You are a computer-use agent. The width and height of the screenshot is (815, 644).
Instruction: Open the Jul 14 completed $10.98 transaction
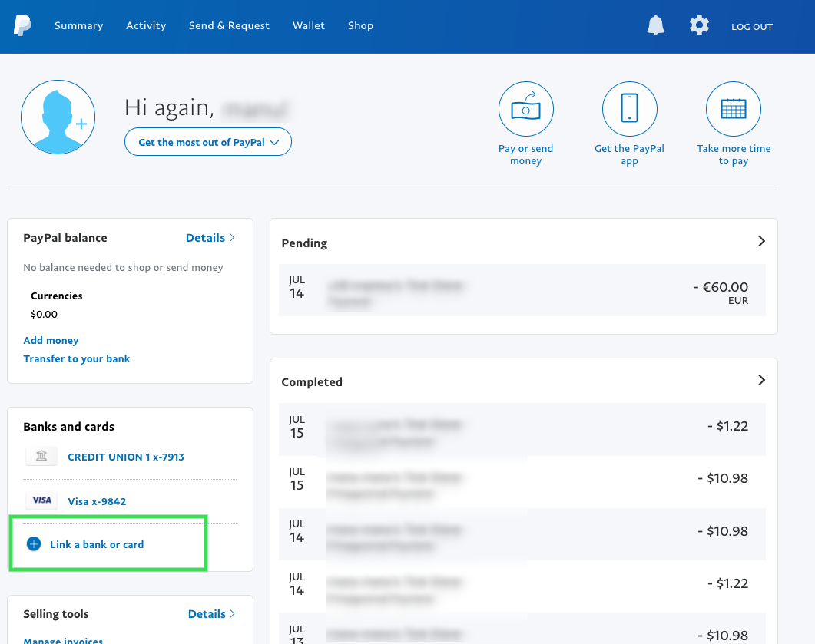pos(522,534)
